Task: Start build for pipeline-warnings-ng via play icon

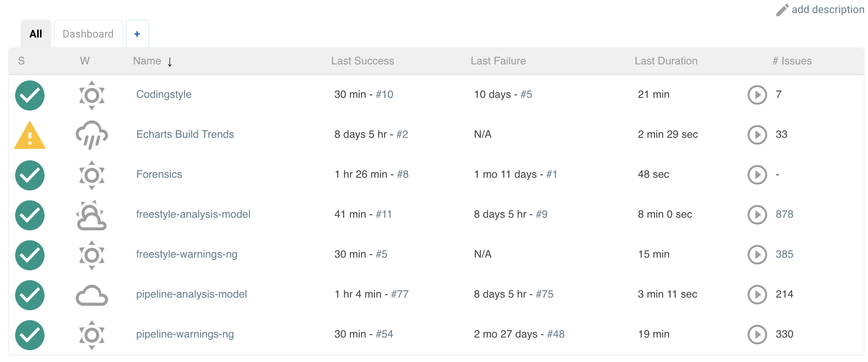Action: click(x=757, y=335)
